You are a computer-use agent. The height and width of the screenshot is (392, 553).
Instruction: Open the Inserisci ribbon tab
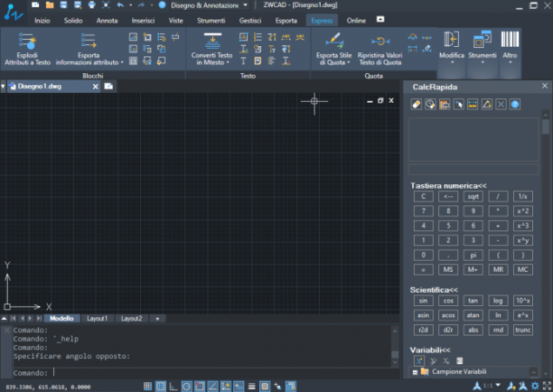coord(143,21)
